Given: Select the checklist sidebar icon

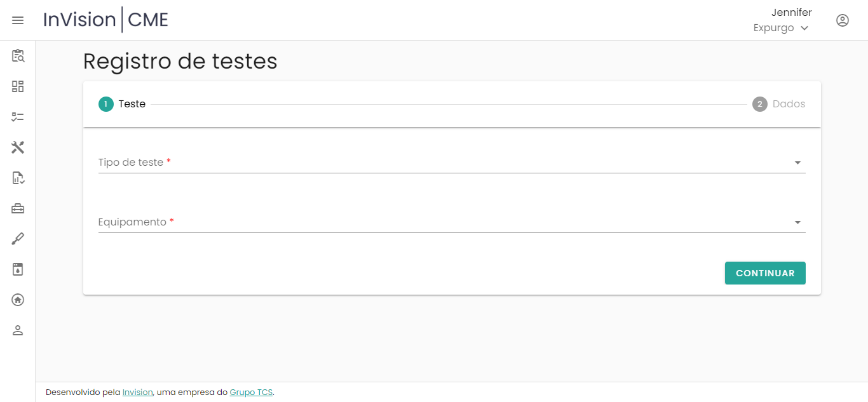Looking at the screenshot, I should coord(18,117).
